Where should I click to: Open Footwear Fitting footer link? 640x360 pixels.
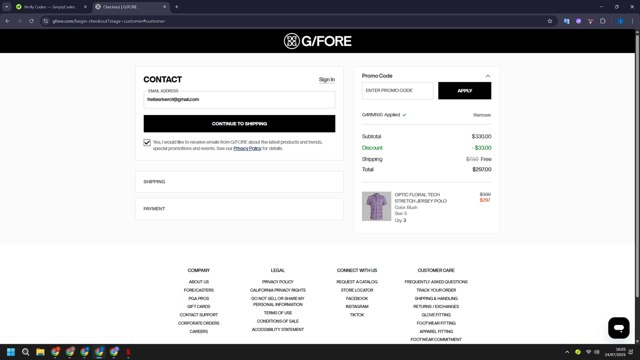click(x=436, y=323)
